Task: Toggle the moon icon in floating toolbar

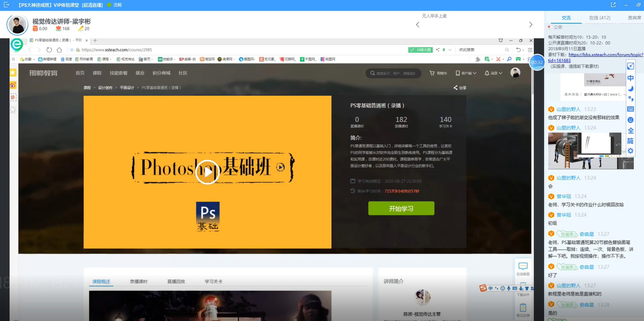Action: coord(631,89)
